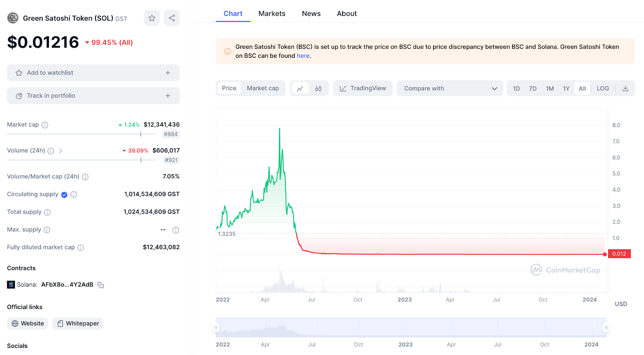Click the red 0.012 price tag

tap(619, 254)
